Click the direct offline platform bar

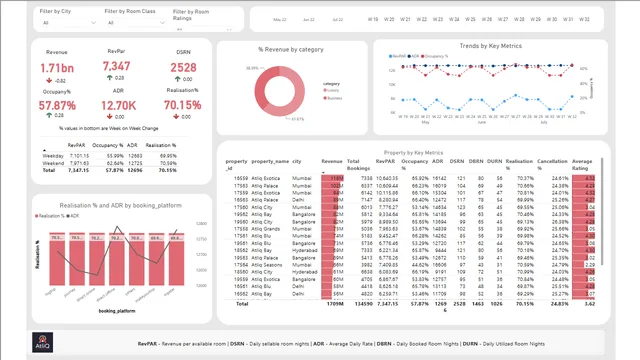(117, 259)
